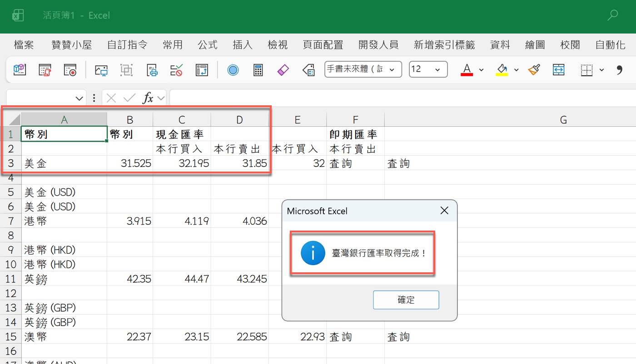Click the three-dot handle beside name box
Viewport: 636px width, 364px height.
94,98
